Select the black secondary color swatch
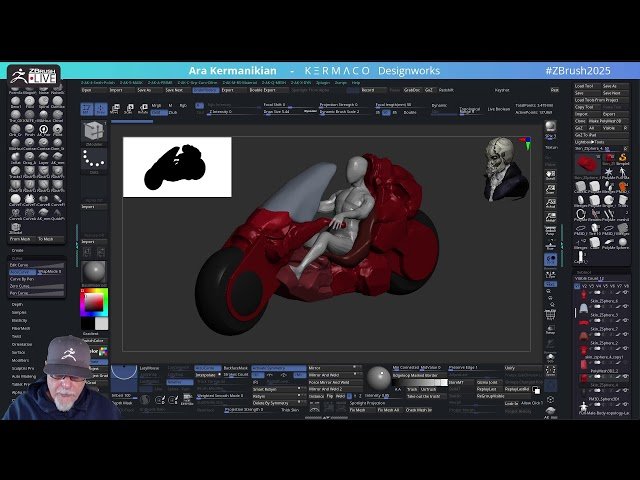 pos(87,323)
